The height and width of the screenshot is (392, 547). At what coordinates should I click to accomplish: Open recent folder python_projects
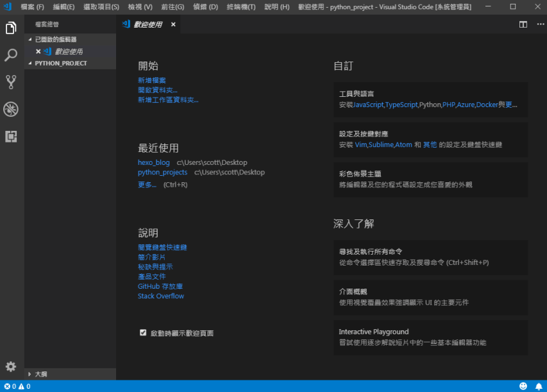(x=163, y=172)
